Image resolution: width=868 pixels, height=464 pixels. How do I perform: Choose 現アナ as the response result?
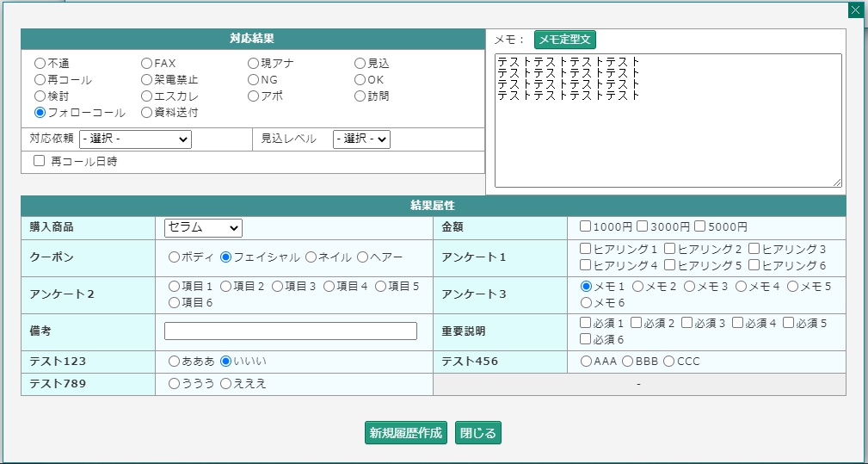[253, 64]
